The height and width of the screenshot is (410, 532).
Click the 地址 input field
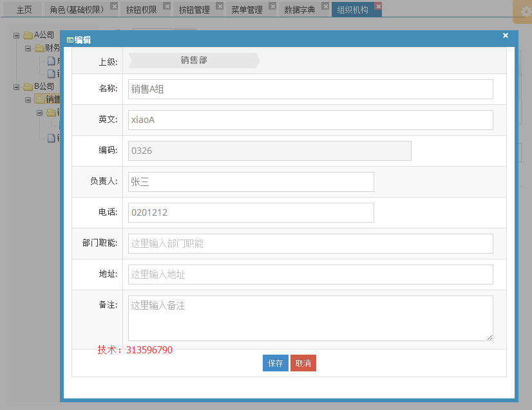click(x=310, y=274)
